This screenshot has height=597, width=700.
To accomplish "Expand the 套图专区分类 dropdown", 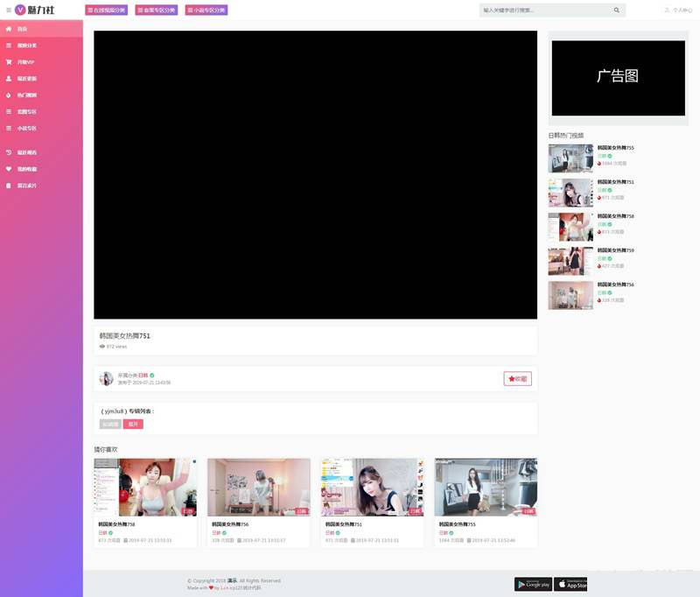I will pyautogui.click(x=157, y=11).
